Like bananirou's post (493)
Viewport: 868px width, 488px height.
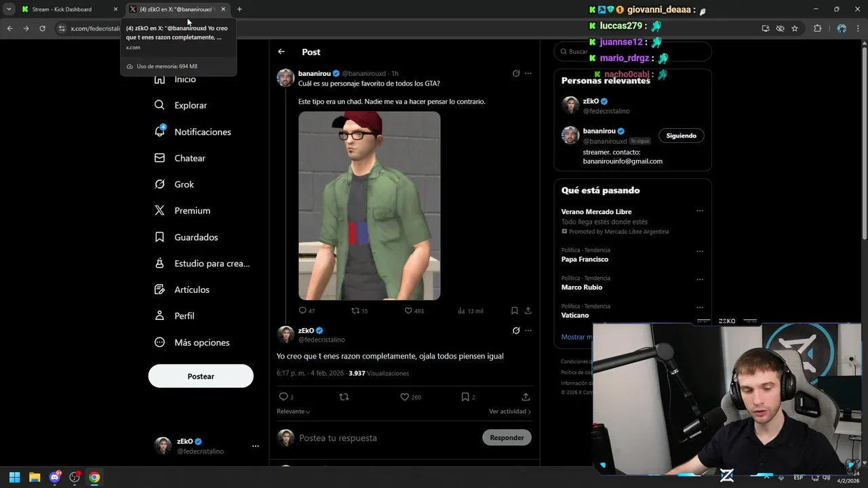coord(414,310)
